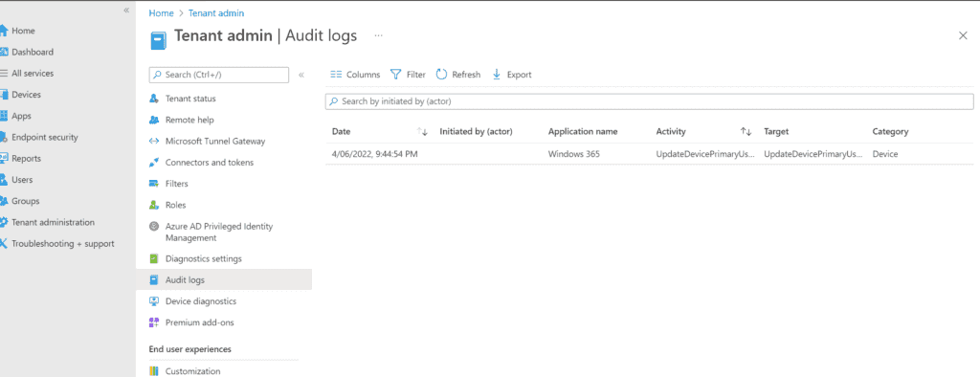Export the audit logs
The height and width of the screenshot is (377, 980).
[x=512, y=75]
